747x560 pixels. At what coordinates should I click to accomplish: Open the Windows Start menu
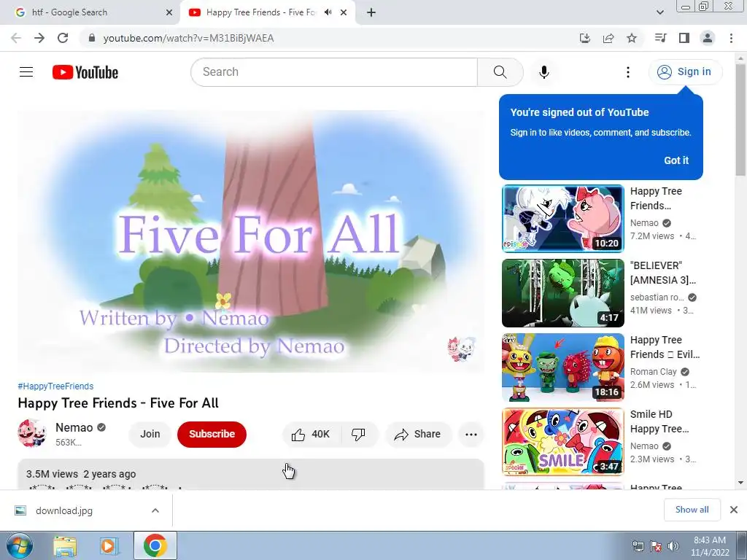point(19,545)
